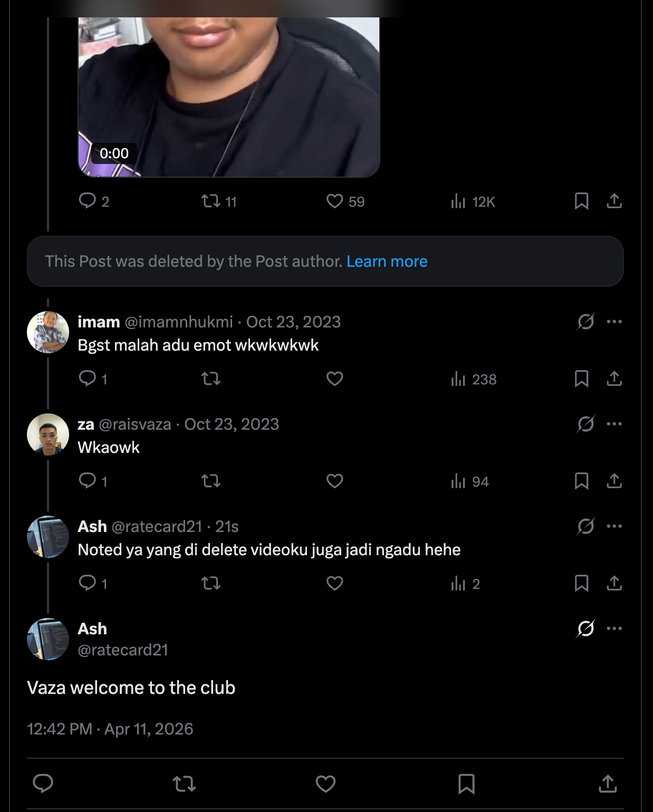
Task: Open @imamnhukmi profile handle
Action: pyautogui.click(x=179, y=322)
